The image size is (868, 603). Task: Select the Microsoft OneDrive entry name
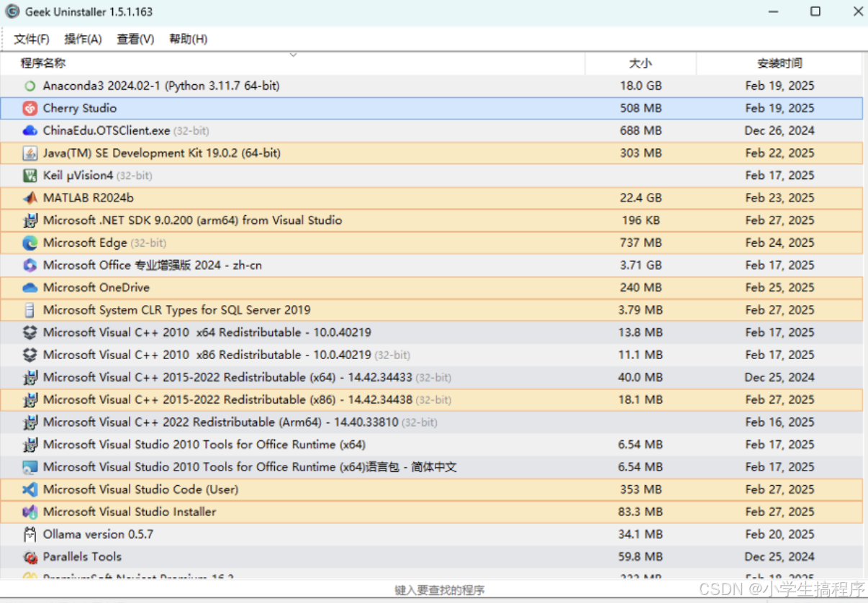coord(96,288)
